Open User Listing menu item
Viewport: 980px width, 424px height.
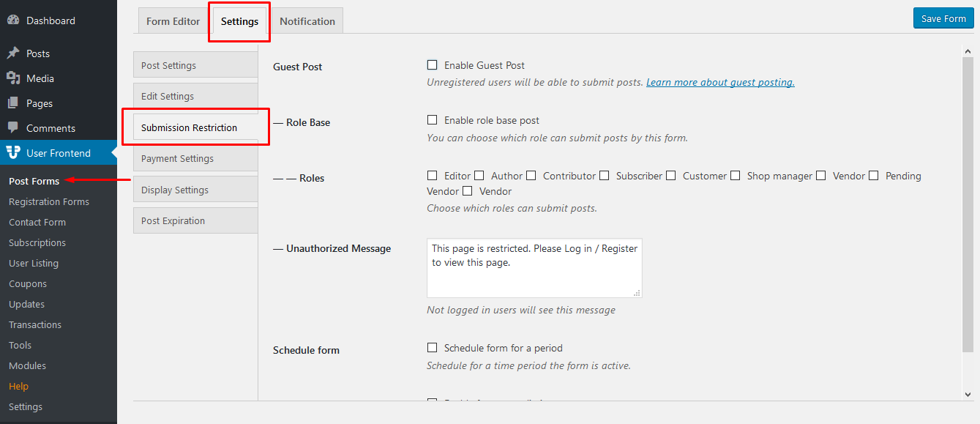tap(34, 263)
